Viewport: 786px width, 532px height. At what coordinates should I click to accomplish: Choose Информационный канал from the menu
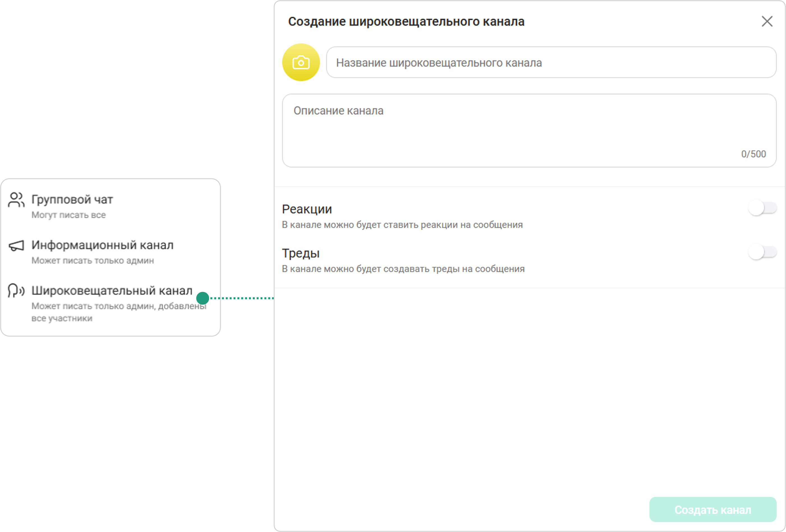coord(102,245)
